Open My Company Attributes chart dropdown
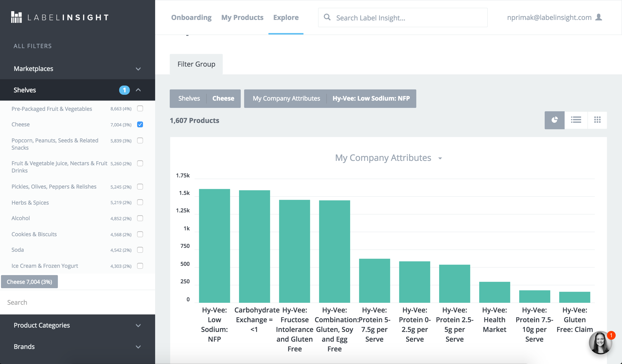The height and width of the screenshot is (364, 622). (x=388, y=158)
